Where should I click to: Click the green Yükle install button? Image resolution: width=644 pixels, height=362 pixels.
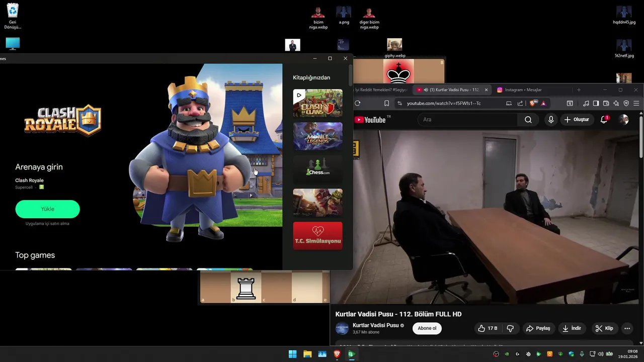47,209
